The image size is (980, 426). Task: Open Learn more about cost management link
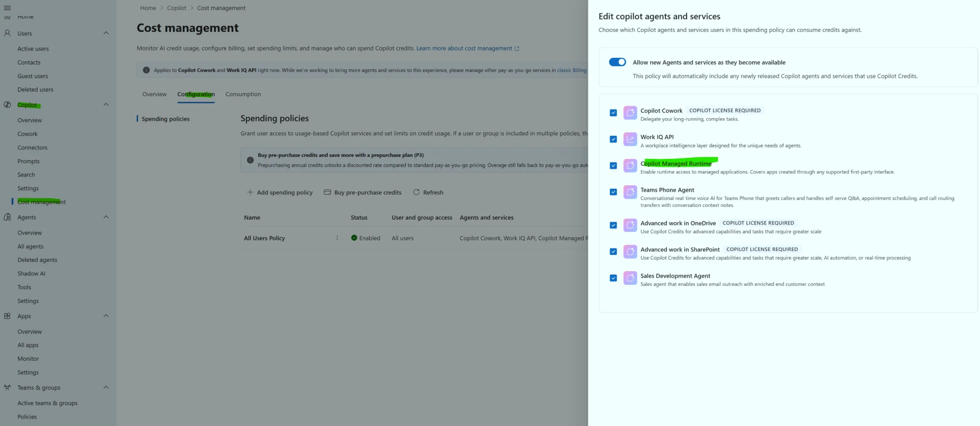pos(467,49)
